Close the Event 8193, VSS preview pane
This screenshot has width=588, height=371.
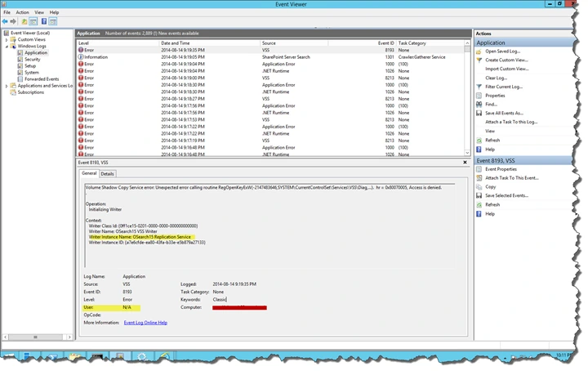pos(465,163)
